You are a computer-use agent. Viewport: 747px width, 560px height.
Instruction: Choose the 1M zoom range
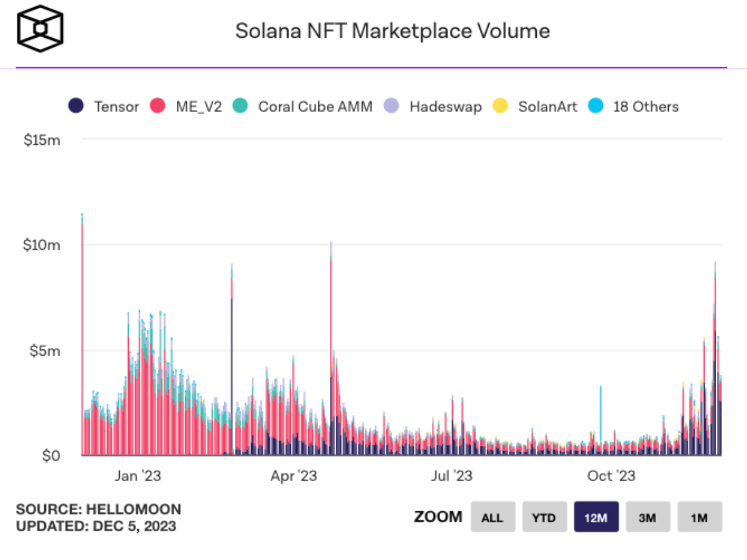coord(700,517)
